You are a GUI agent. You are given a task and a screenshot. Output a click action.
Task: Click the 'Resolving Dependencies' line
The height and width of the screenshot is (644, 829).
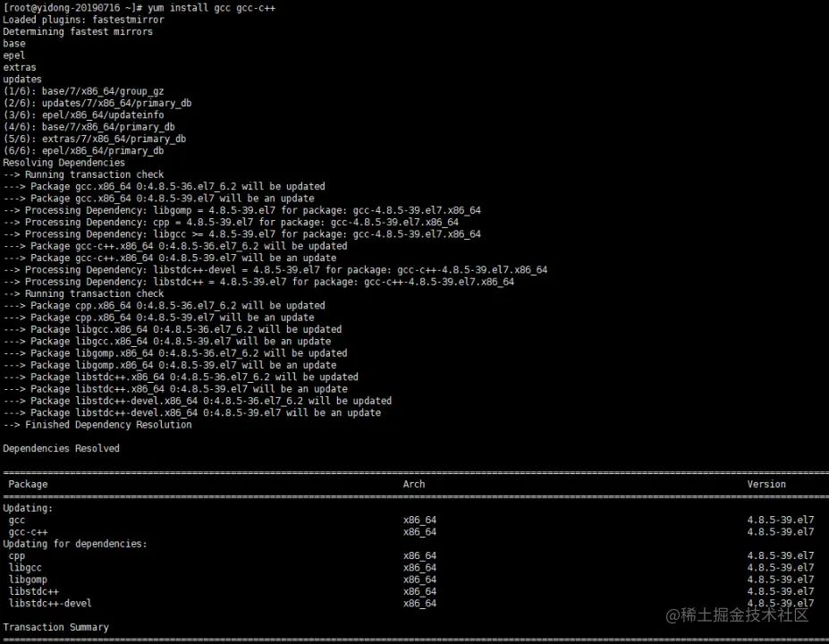tap(64, 163)
